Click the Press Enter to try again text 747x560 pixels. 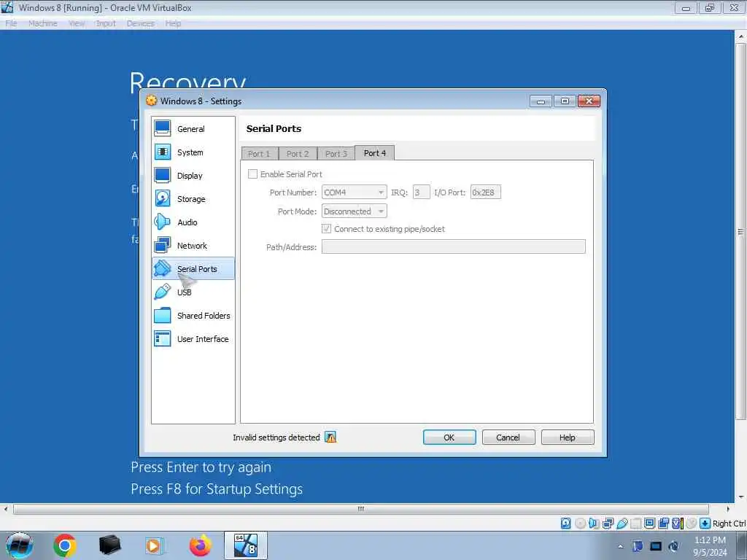tap(201, 467)
